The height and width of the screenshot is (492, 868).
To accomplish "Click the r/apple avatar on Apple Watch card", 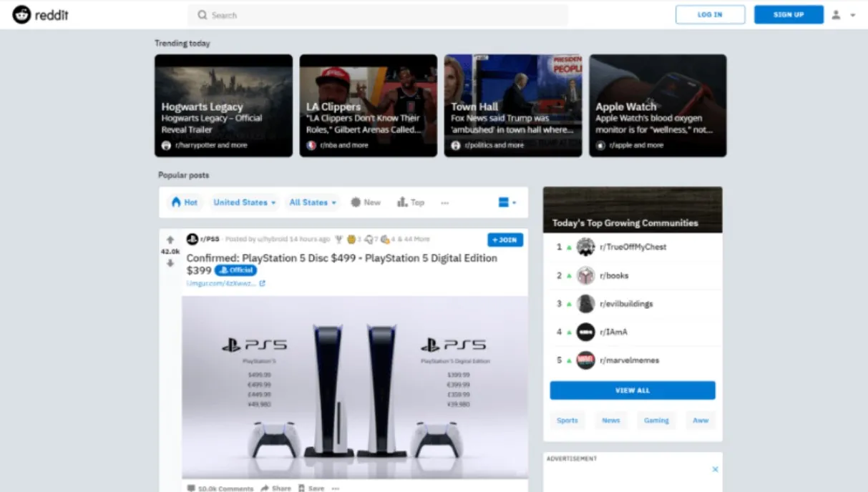I will pos(601,145).
